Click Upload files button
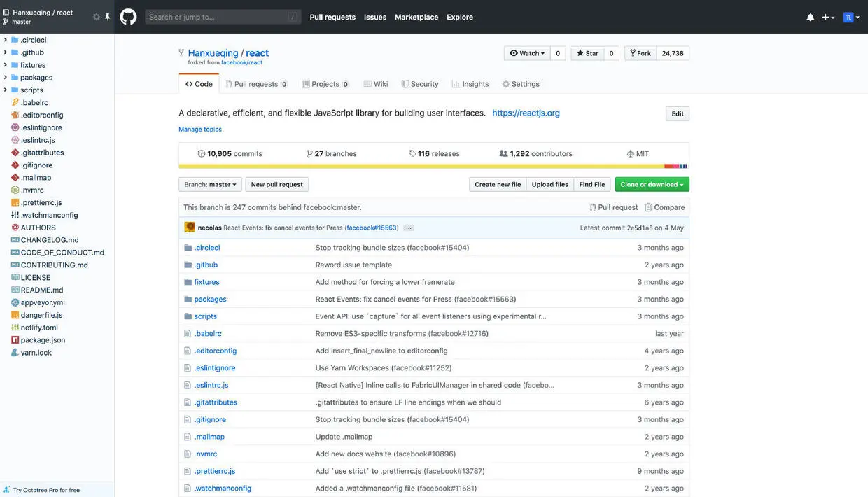This screenshot has width=868, height=497. click(550, 185)
